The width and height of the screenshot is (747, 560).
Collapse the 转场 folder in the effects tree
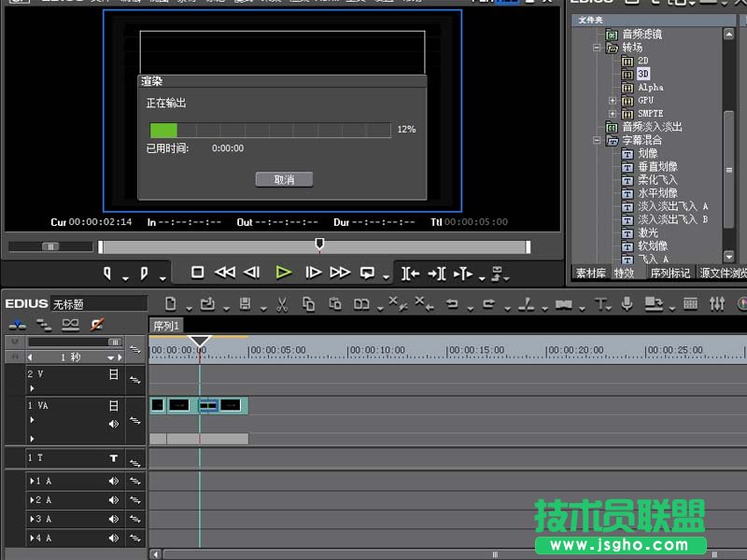point(599,48)
